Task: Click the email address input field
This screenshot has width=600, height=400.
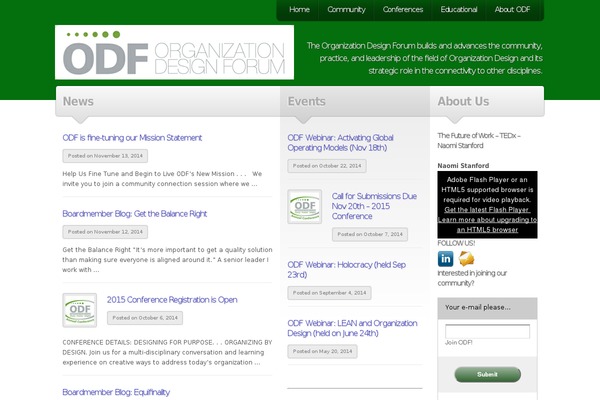Action: (487, 331)
